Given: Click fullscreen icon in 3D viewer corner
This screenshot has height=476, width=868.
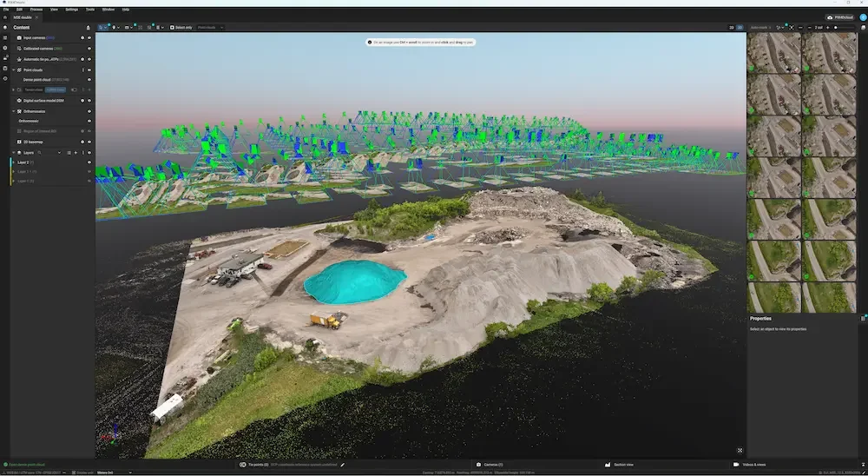Looking at the screenshot, I should pyautogui.click(x=740, y=451).
